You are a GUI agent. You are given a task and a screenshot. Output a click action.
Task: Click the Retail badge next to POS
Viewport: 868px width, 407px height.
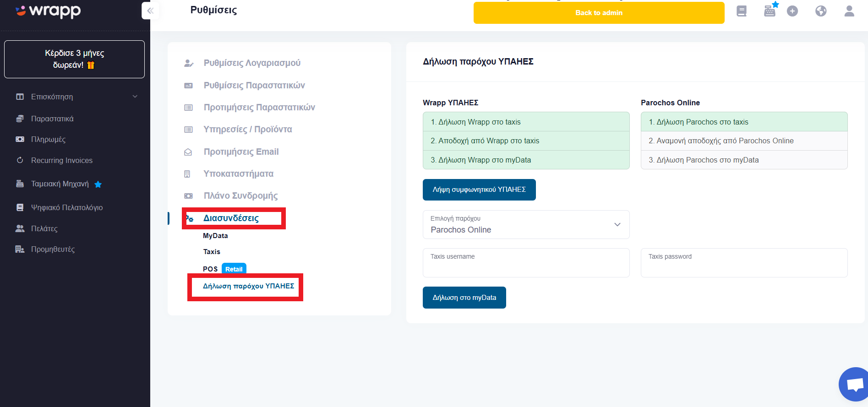click(234, 269)
